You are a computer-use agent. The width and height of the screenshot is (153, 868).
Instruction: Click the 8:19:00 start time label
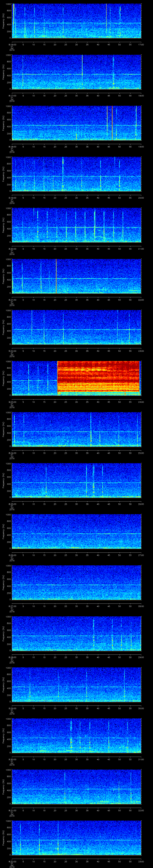[12, 198]
